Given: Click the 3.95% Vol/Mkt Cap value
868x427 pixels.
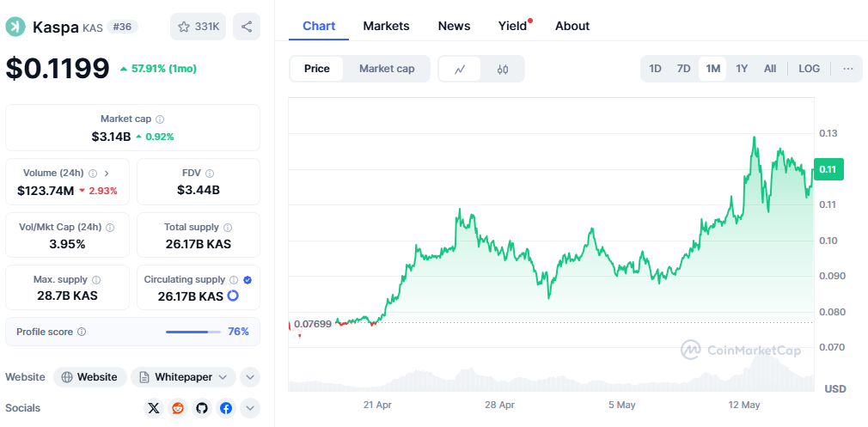Looking at the screenshot, I should pos(68,244).
